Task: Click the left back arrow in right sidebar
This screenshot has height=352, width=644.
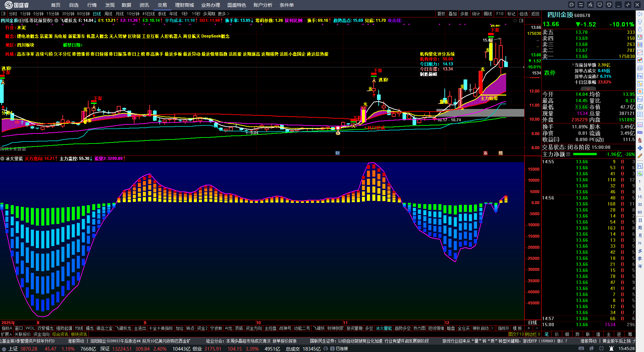Action: (640, 14)
